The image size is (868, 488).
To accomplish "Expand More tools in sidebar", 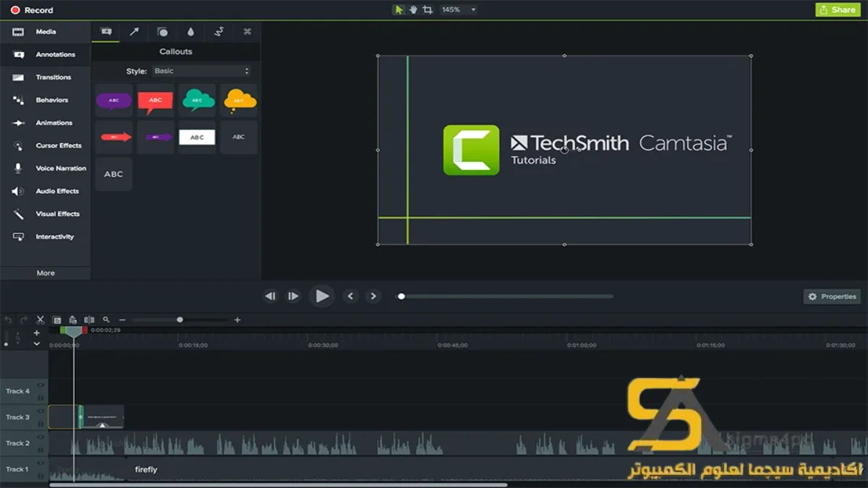I will point(46,273).
